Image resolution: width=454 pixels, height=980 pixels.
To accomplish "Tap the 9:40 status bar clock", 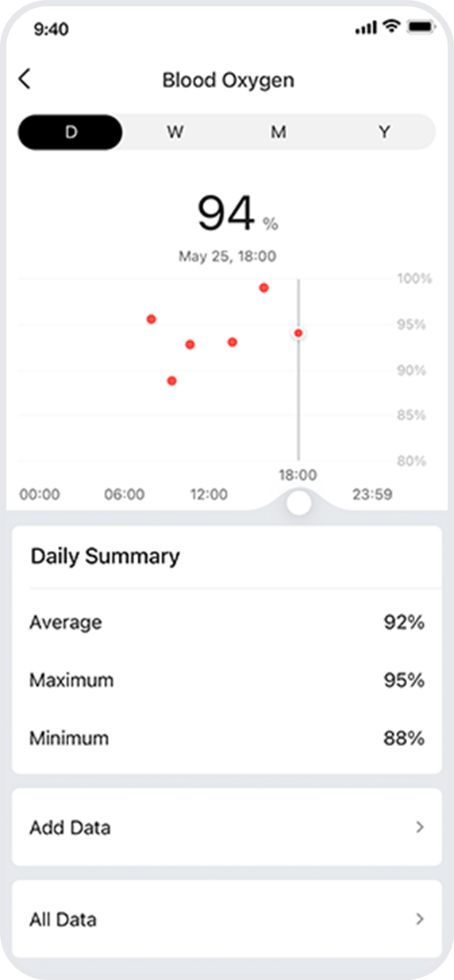I will coord(52,29).
